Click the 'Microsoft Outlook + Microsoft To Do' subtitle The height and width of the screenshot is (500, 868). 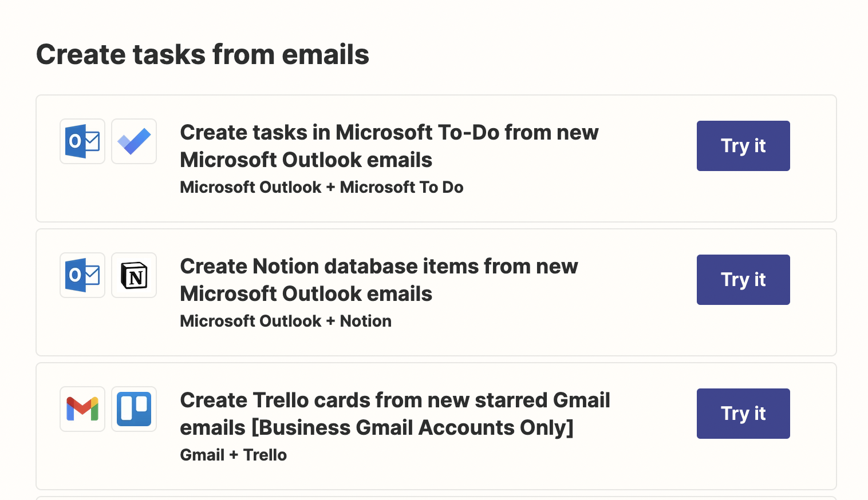coord(321,187)
